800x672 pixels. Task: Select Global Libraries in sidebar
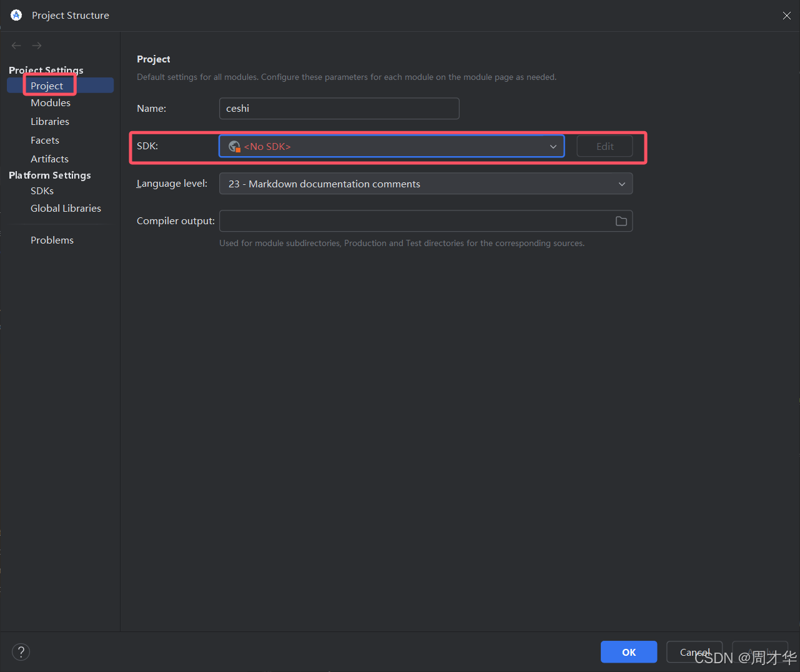click(x=66, y=209)
